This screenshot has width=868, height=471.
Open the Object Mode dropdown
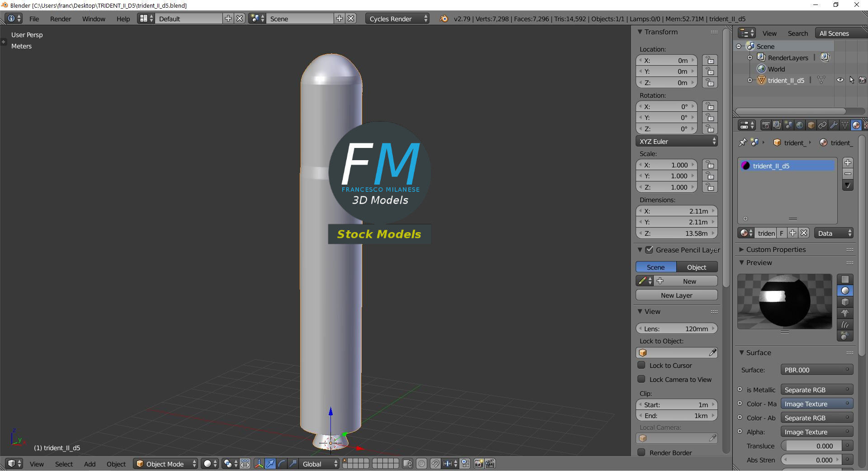point(165,464)
